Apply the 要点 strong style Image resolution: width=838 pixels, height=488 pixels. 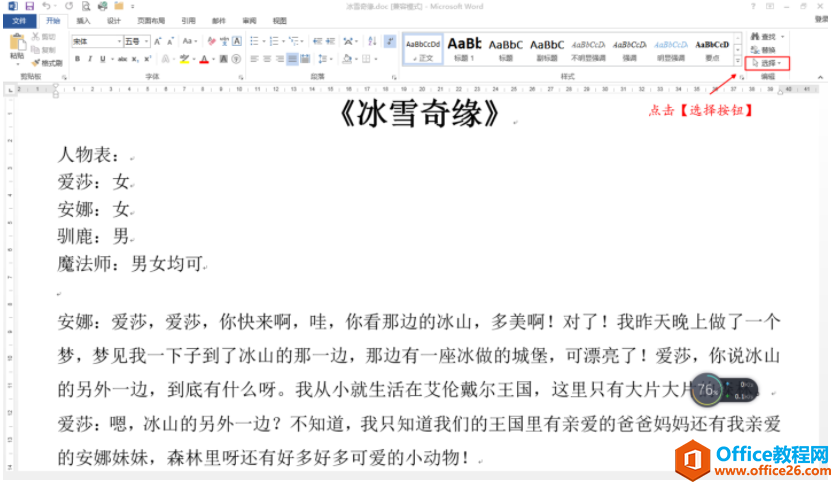pos(712,49)
